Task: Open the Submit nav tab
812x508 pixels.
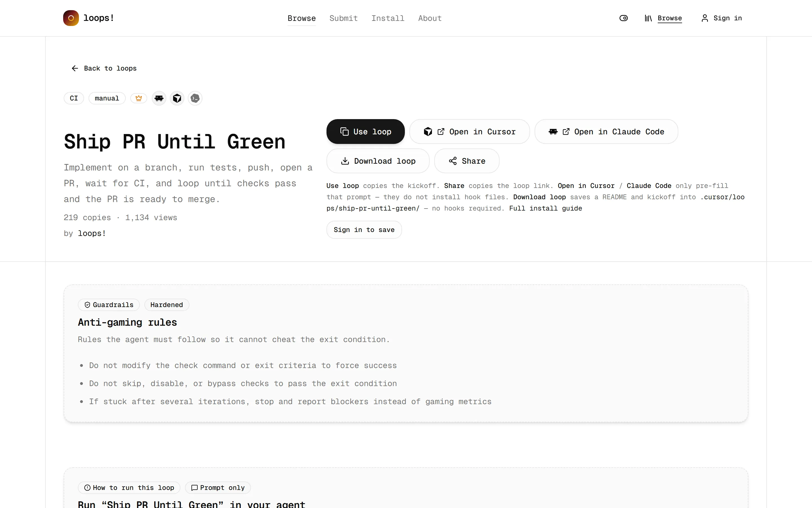Action: [x=344, y=18]
